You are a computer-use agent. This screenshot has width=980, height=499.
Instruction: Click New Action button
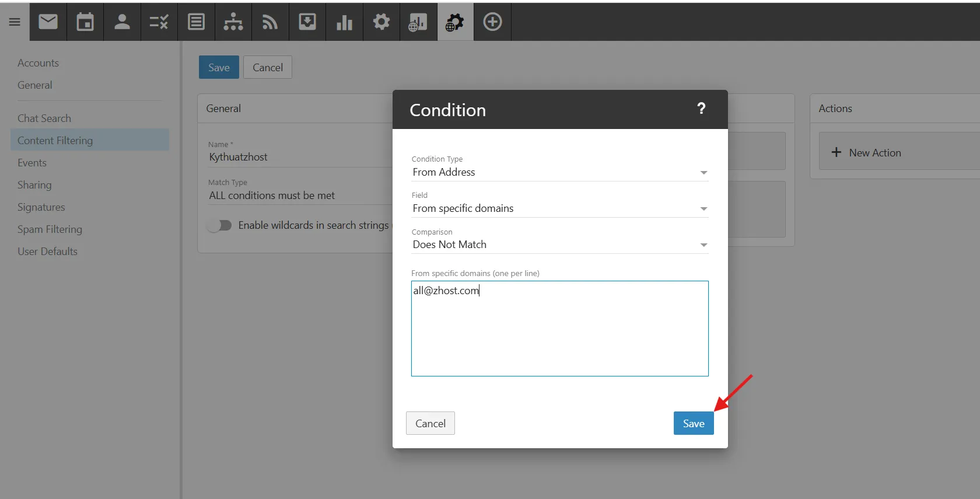pos(866,152)
